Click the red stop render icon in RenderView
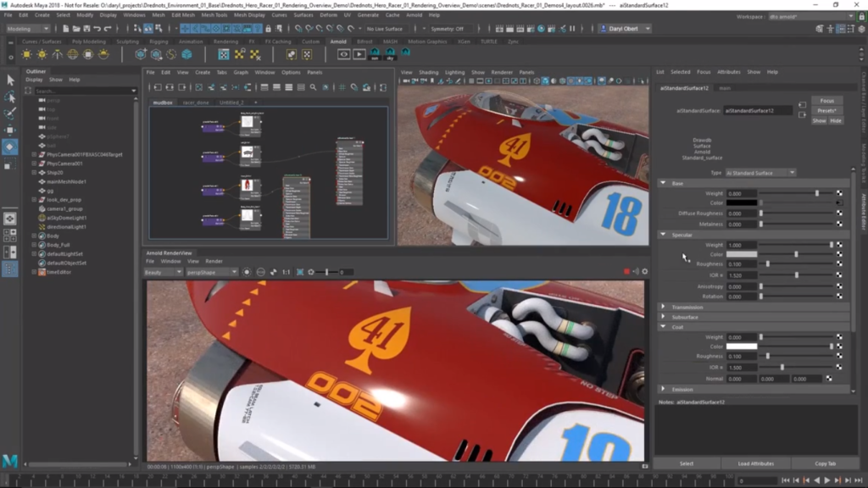868x488 pixels. (x=627, y=272)
